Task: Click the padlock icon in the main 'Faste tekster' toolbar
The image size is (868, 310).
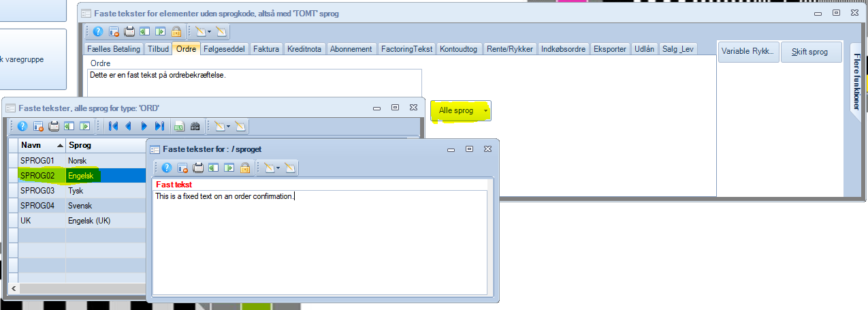Action: tap(176, 31)
